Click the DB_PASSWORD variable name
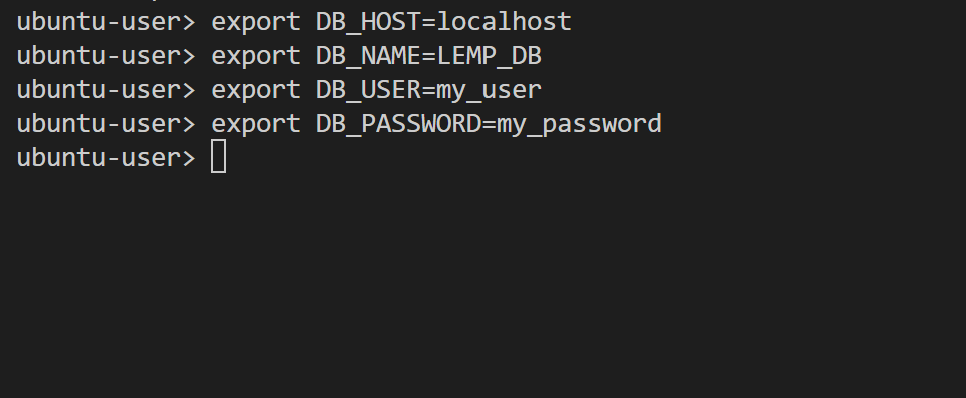966x398 pixels. click(x=398, y=124)
